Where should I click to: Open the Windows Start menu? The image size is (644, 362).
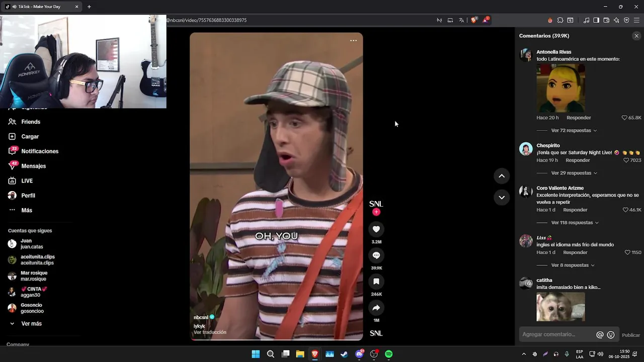[256, 354]
